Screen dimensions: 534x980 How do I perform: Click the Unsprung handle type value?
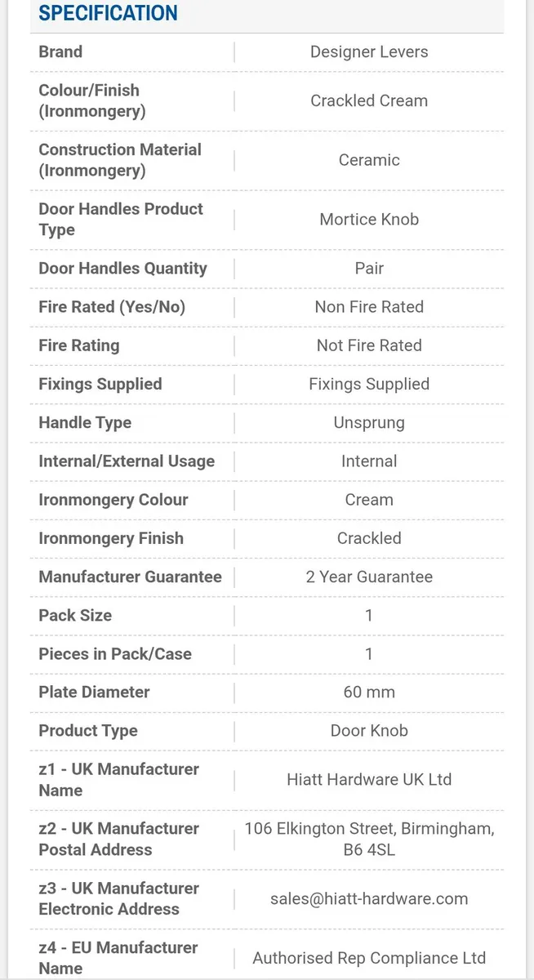(369, 422)
